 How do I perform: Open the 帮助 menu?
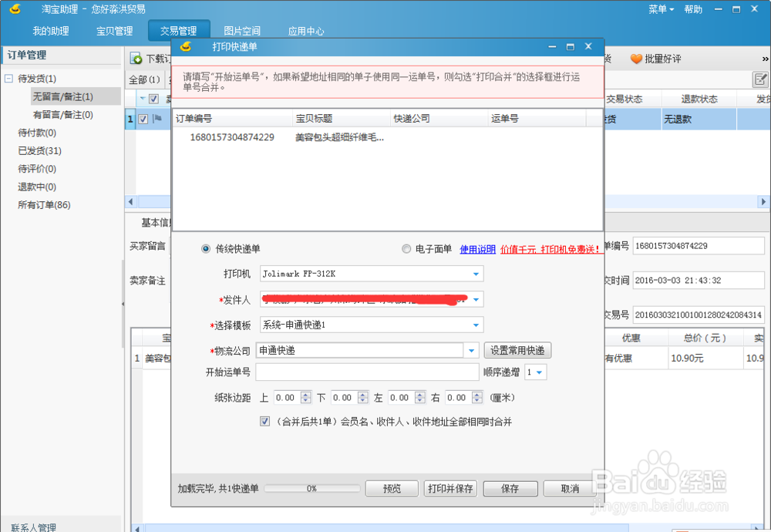tap(693, 8)
